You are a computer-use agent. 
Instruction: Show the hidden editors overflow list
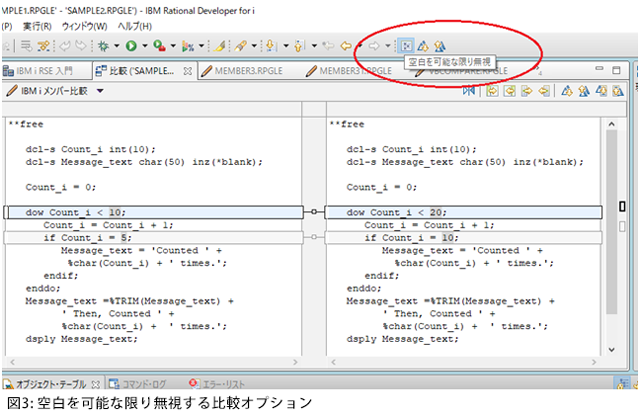click(x=539, y=71)
